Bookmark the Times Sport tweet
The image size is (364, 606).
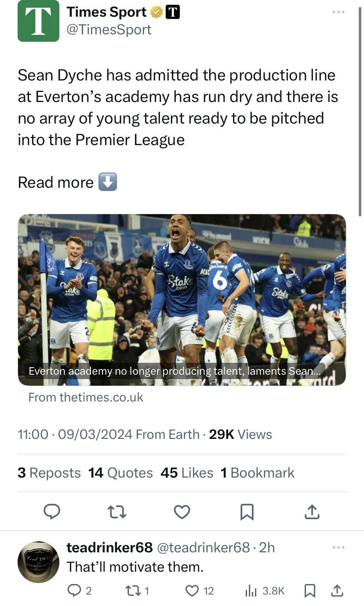coord(247,512)
